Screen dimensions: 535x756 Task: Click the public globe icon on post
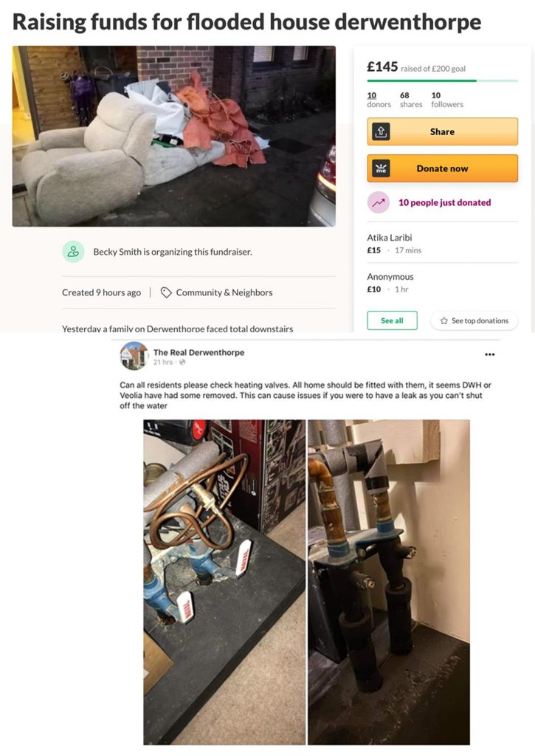(182, 362)
